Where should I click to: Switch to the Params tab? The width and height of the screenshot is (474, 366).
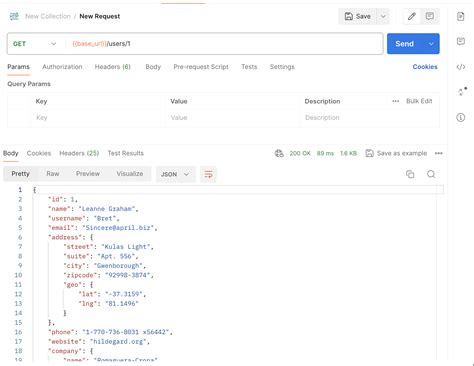pos(19,67)
